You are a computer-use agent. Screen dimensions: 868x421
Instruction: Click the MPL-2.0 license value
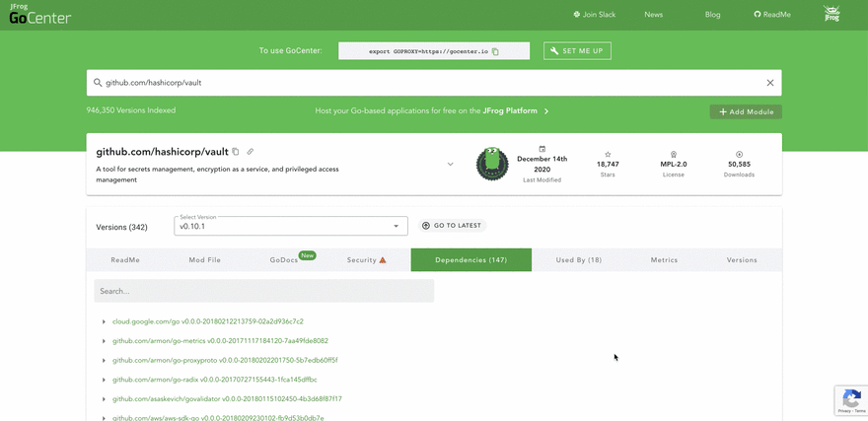click(674, 165)
